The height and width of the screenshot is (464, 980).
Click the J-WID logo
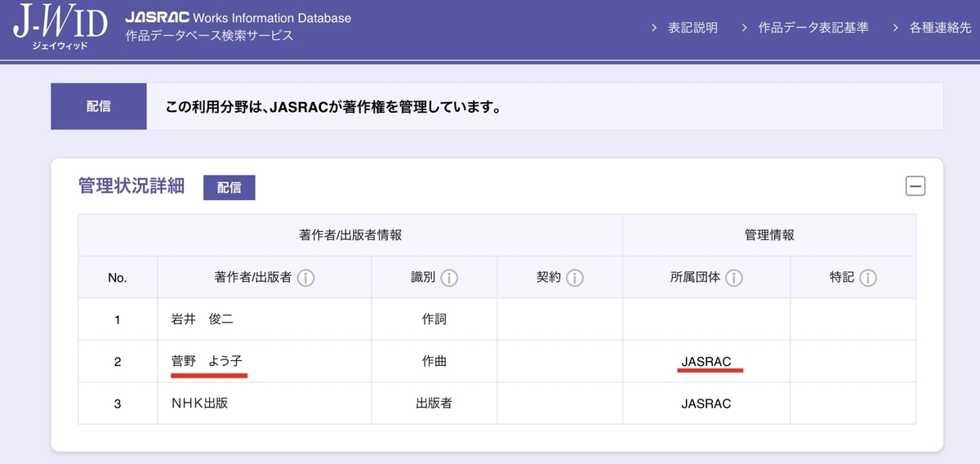point(59,28)
